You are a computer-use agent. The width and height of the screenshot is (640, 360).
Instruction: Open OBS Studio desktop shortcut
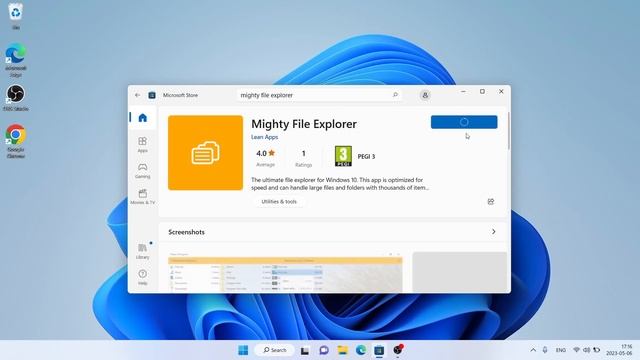pyautogui.click(x=16, y=97)
